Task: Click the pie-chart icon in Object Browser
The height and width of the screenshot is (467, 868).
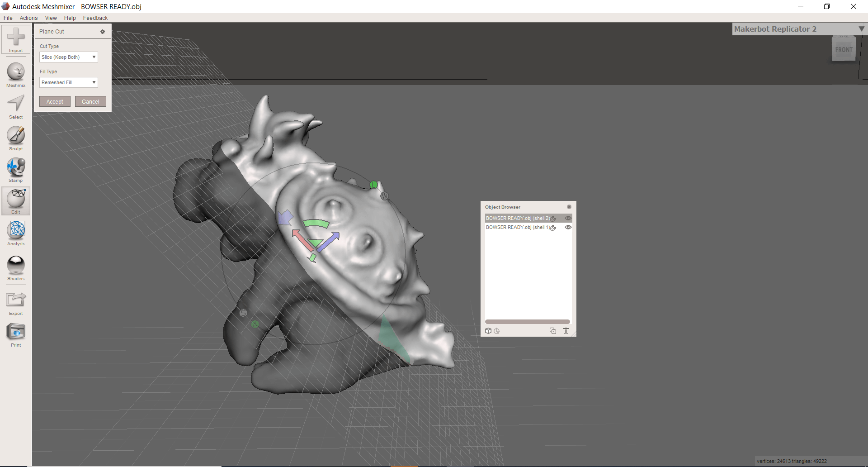Action: [497, 331]
